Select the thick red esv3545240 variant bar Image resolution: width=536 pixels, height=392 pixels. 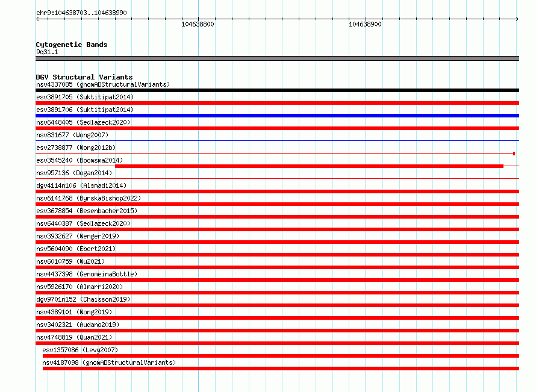click(x=310, y=166)
